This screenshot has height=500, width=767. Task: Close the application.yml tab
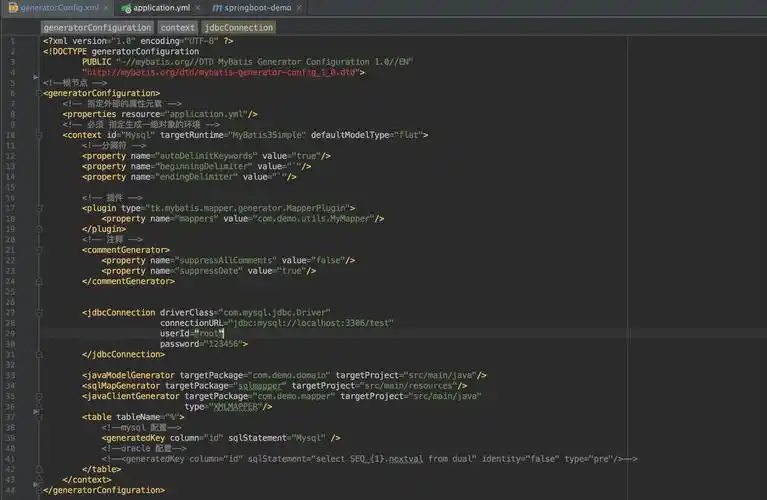click(197, 7)
